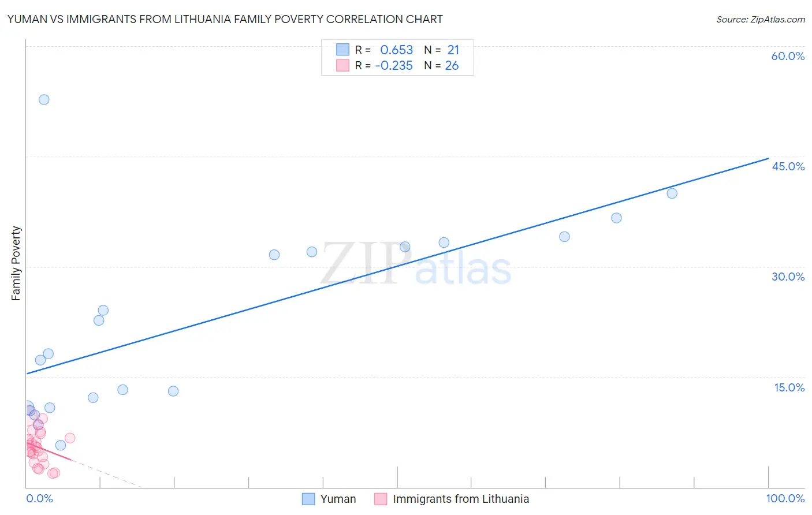
Task: Click the highest Yuman outlier point near 52%
Action: tap(44, 99)
